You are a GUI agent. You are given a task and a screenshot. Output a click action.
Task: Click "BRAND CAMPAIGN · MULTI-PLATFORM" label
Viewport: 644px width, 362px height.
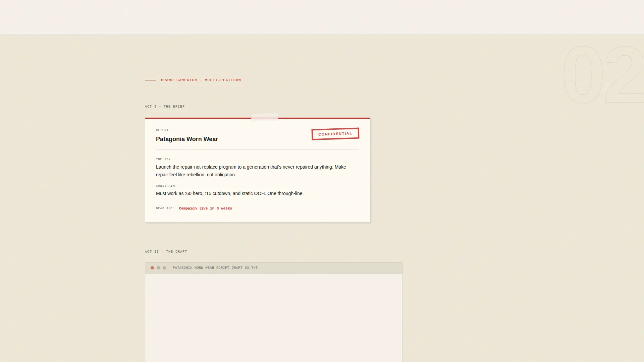[x=201, y=80]
